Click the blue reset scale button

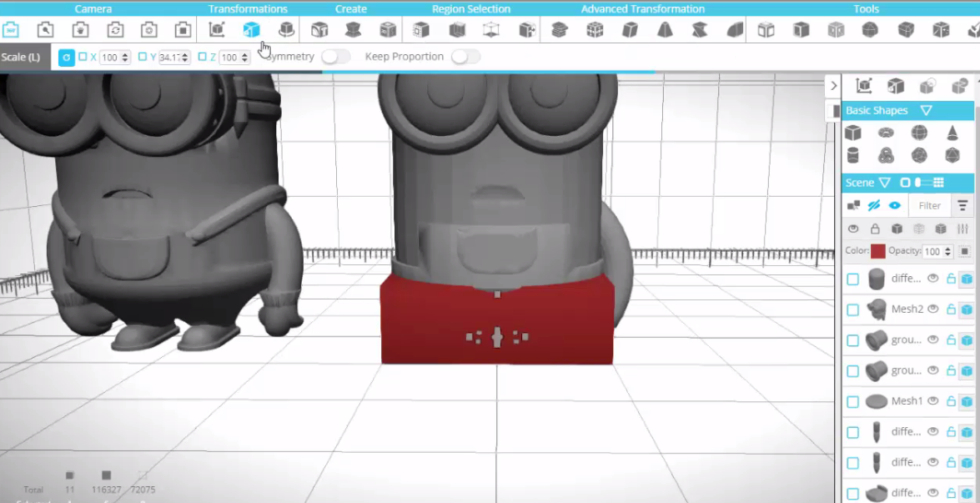point(66,58)
